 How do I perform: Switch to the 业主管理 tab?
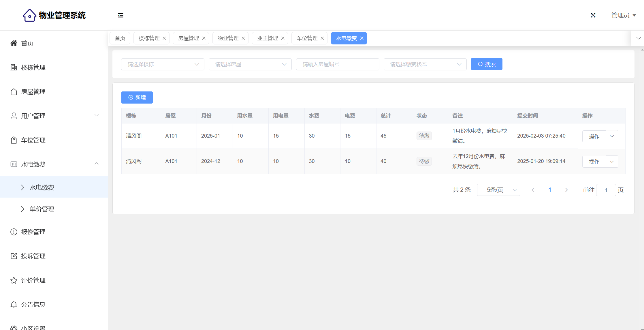267,38
